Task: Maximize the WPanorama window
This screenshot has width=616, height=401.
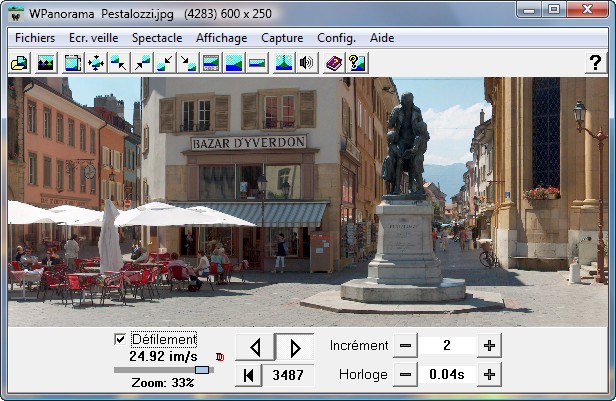Action: coord(554,10)
